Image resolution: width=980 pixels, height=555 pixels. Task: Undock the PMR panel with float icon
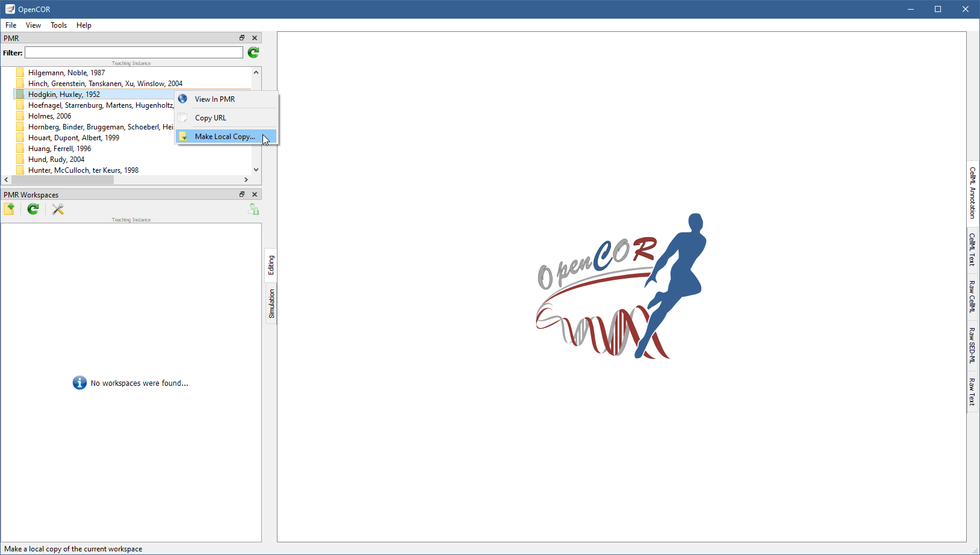(x=242, y=38)
